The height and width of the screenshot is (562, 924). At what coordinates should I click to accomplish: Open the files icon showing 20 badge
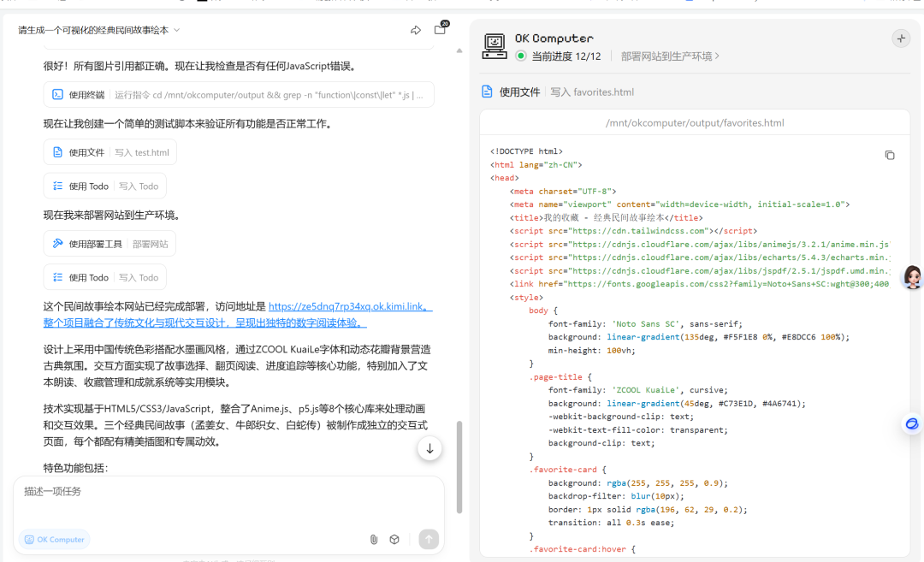click(440, 29)
